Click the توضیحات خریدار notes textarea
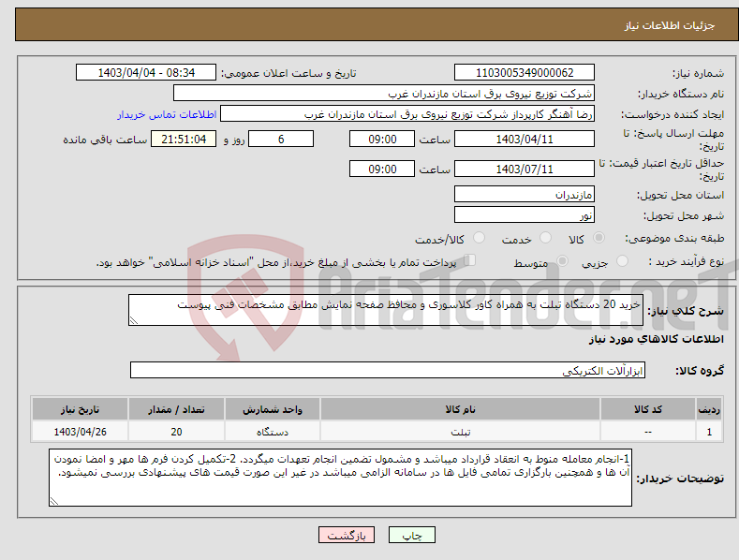Image resolution: width=739 pixels, height=560 pixels. tap(340, 478)
